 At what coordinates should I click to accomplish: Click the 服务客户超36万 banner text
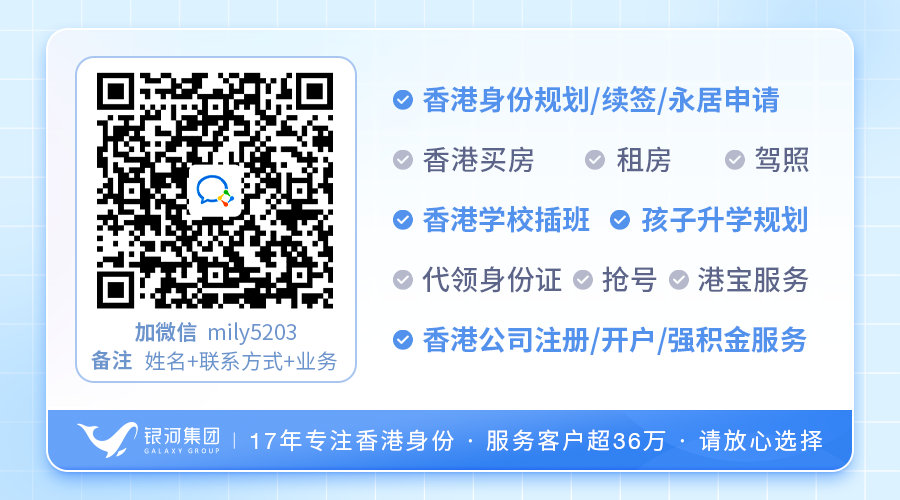click(x=575, y=441)
